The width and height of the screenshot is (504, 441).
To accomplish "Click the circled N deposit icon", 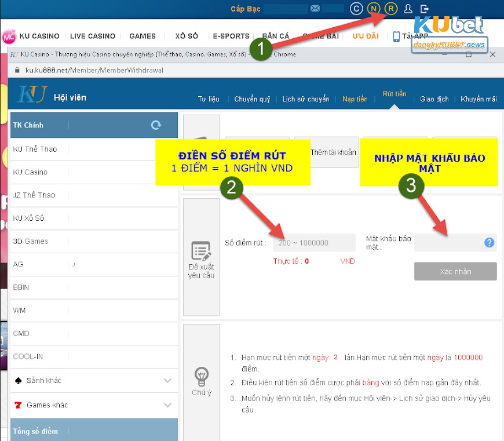I will (374, 9).
